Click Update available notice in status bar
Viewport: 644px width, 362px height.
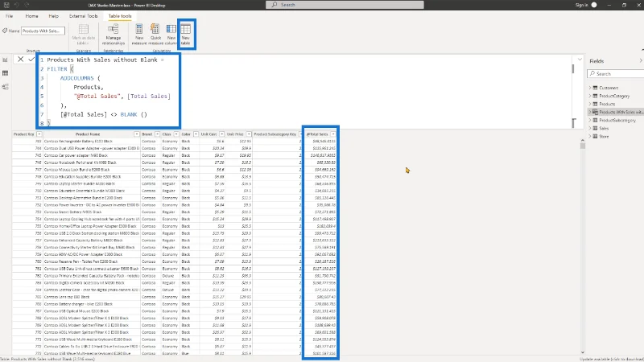pyautogui.click(x=611, y=359)
